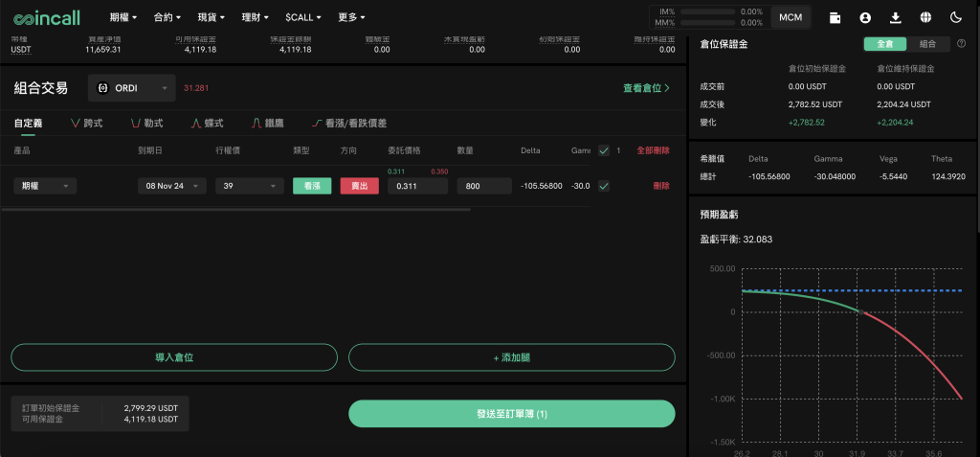Uncheck the option leg row checkbox
Viewport: 980px width, 457px height.
[x=603, y=186]
